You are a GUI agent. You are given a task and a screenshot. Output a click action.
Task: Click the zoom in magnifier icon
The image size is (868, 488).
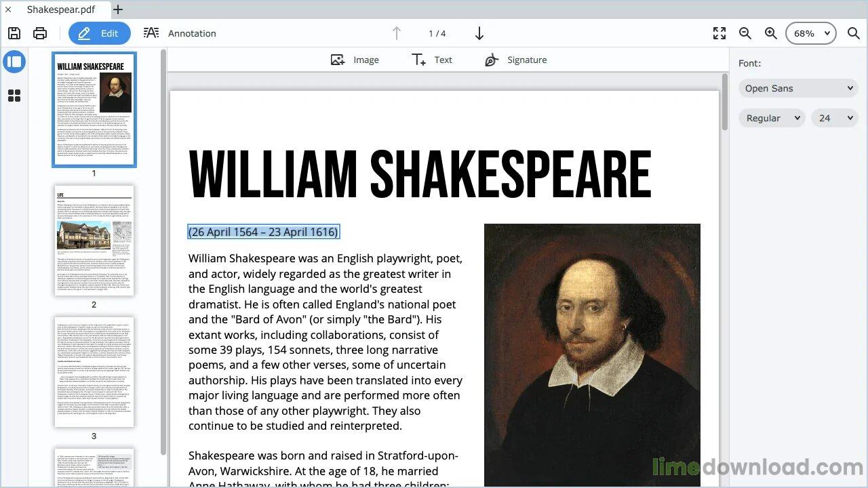771,33
